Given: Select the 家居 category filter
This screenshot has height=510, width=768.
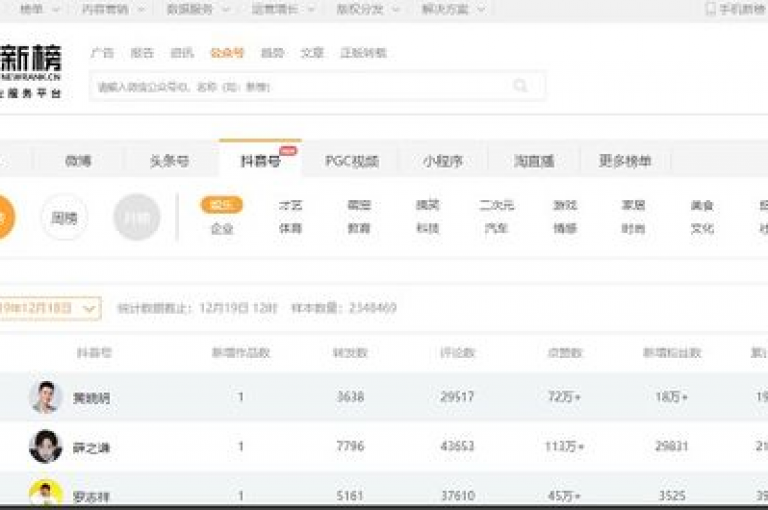Looking at the screenshot, I should 633,205.
